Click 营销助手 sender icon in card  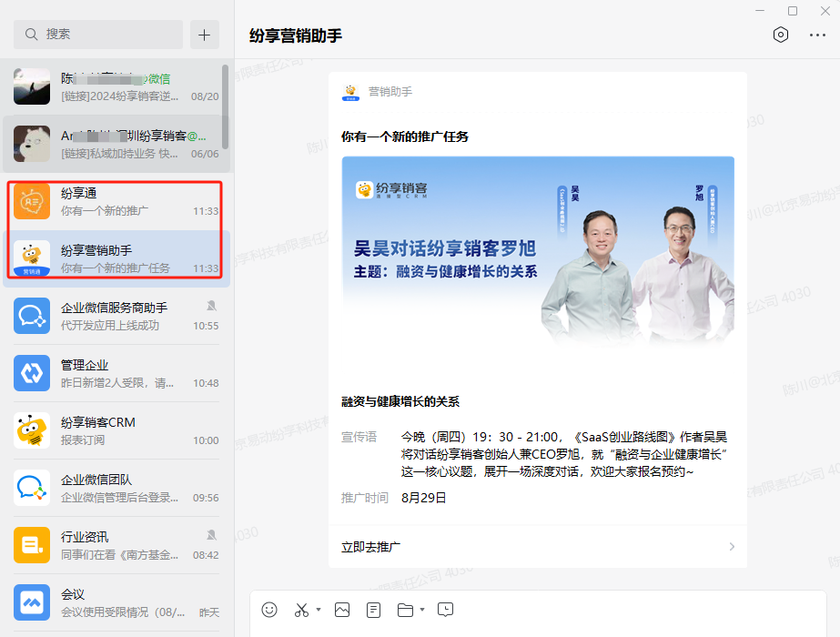(x=351, y=92)
